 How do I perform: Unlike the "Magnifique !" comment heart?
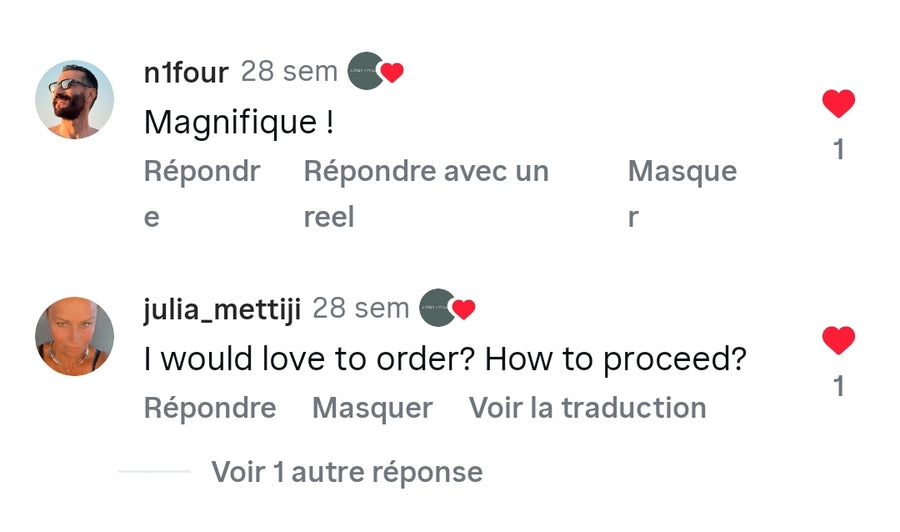point(838,104)
